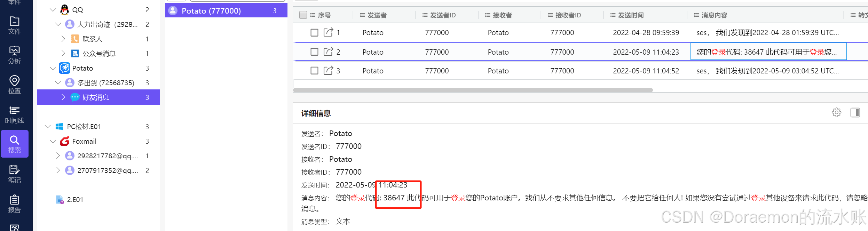Click the Potato app icon in tree
868x231 pixels.
(x=64, y=68)
